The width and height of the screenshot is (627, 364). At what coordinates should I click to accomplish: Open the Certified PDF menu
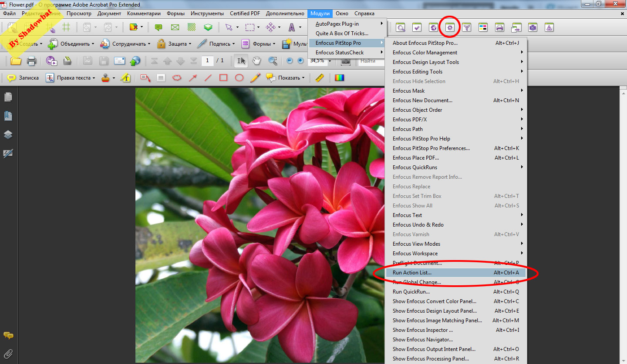245,13
